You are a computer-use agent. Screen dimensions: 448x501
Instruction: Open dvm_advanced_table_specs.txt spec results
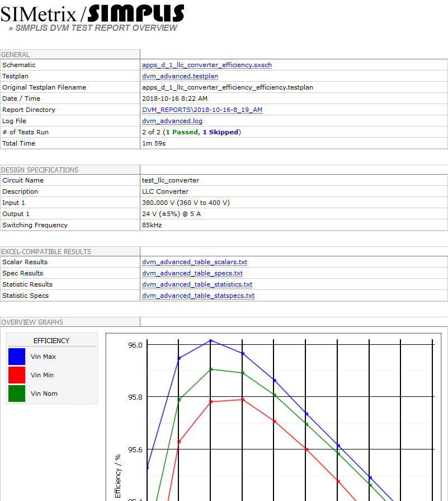pyautogui.click(x=192, y=273)
